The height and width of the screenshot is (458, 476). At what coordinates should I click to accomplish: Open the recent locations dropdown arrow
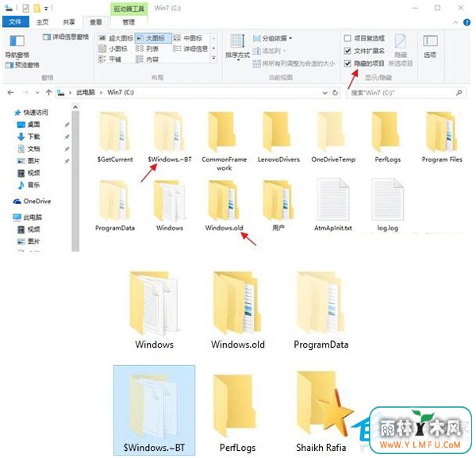point(37,93)
